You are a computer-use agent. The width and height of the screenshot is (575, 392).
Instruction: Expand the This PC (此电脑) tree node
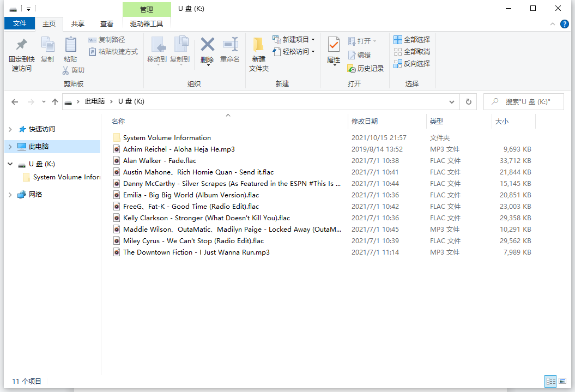[x=10, y=147]
